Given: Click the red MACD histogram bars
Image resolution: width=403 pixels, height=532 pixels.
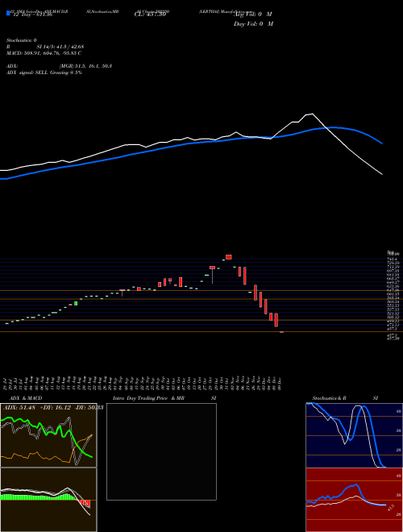Looking at the screenshot, I should [x=85, y=503].
